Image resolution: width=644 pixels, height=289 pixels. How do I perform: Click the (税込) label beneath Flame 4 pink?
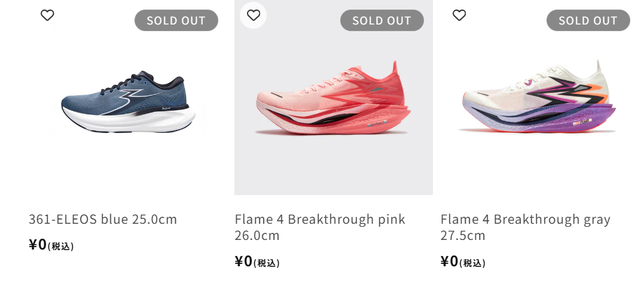(x=267, y=263)
